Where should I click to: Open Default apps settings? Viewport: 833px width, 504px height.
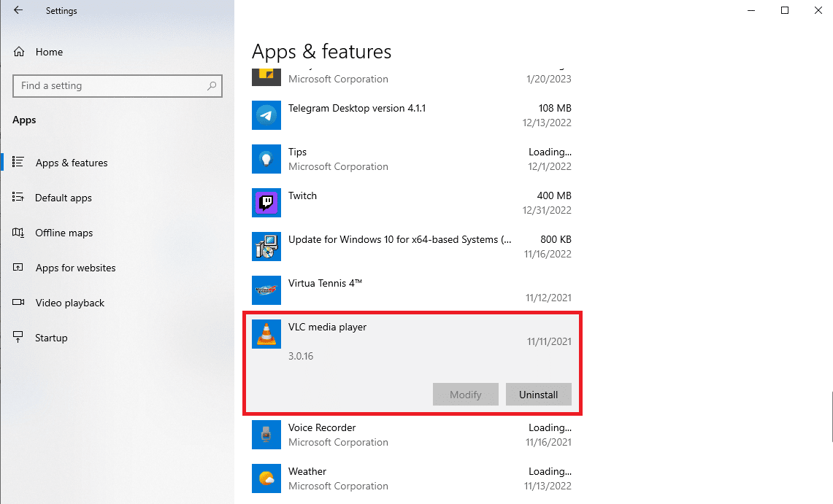pos(64,198)
